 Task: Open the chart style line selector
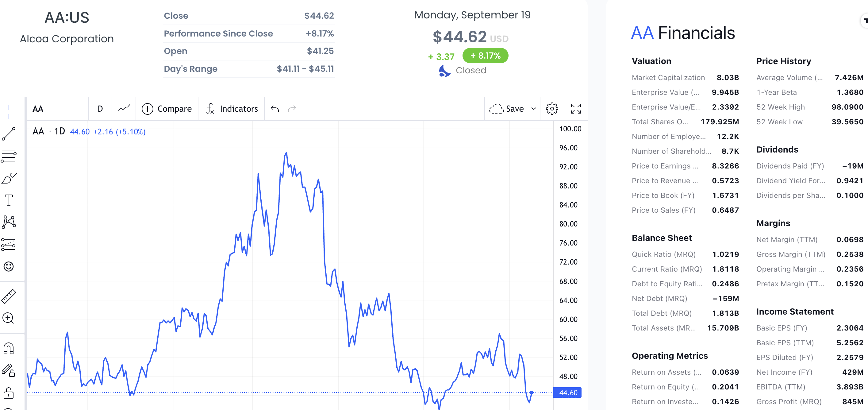click(x=124, y=109)
